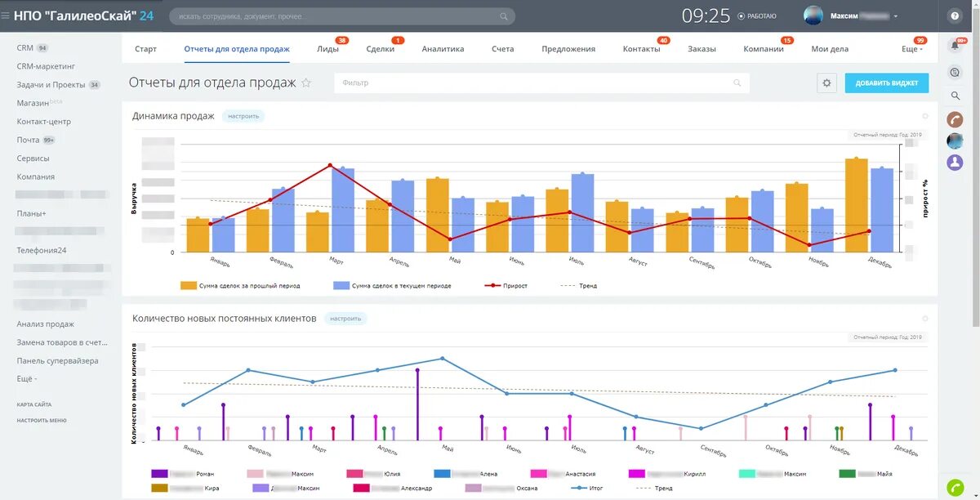
Task: Expand Еще in left sidebar menu
Action: click(x=27, y=379)
